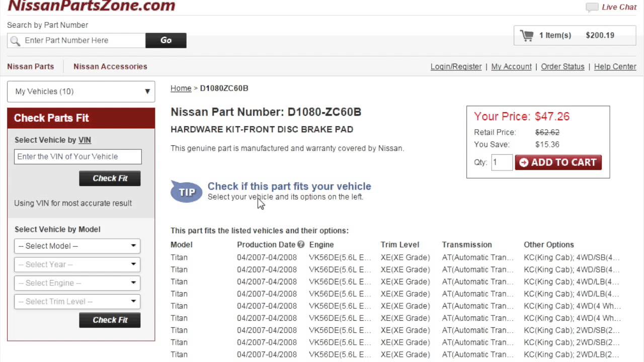Click the search magnifier icon
This screenshot has width=644, height=362.
coord(15,41)
